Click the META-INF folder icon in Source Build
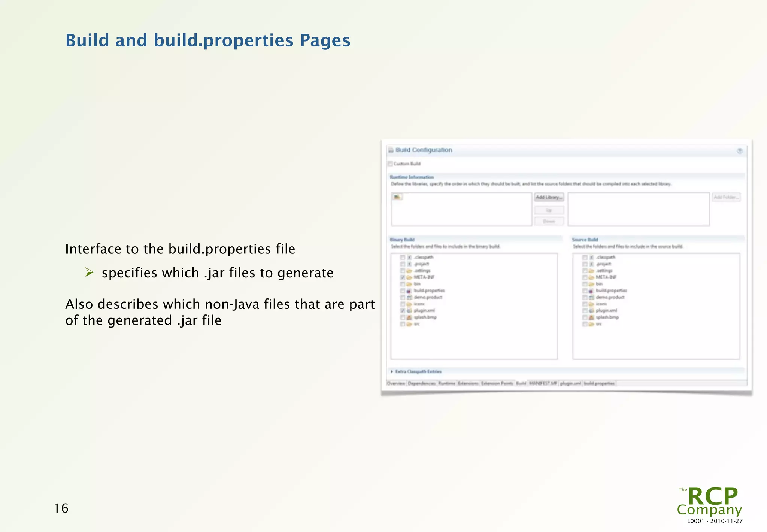The width and height of the screenshot is (767, 532). point(591,277)
